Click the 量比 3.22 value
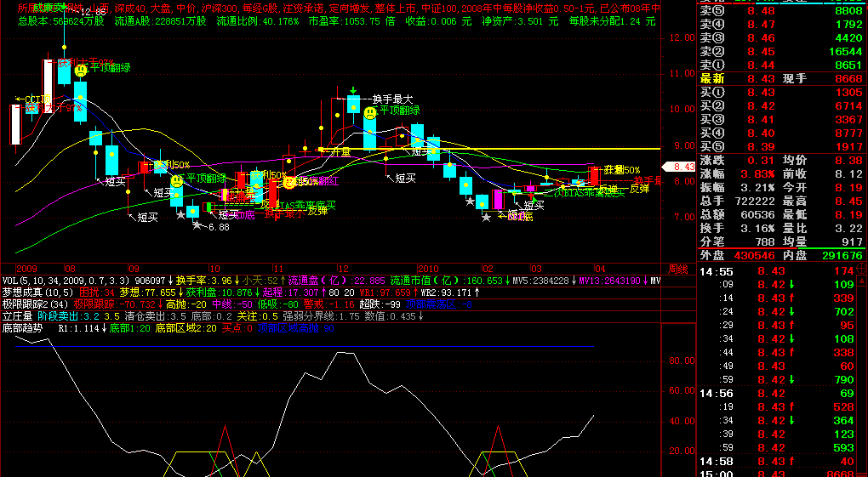868x477 pixels. tap(850, 228)
